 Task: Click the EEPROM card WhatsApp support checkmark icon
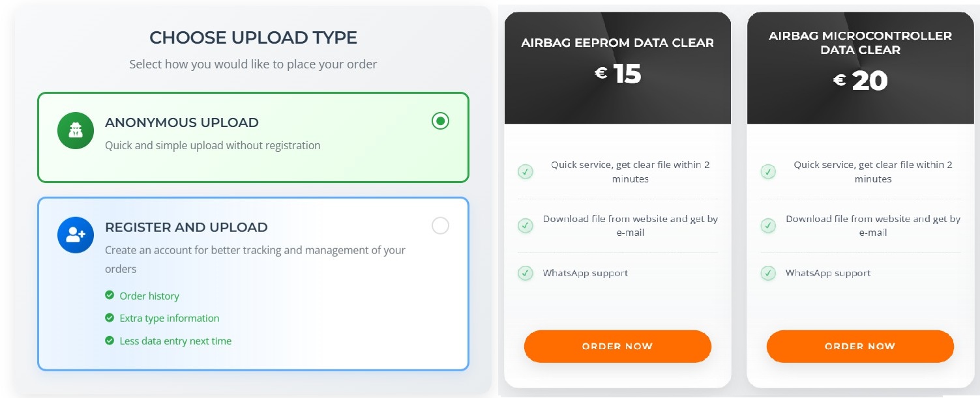tap(526, 273)
